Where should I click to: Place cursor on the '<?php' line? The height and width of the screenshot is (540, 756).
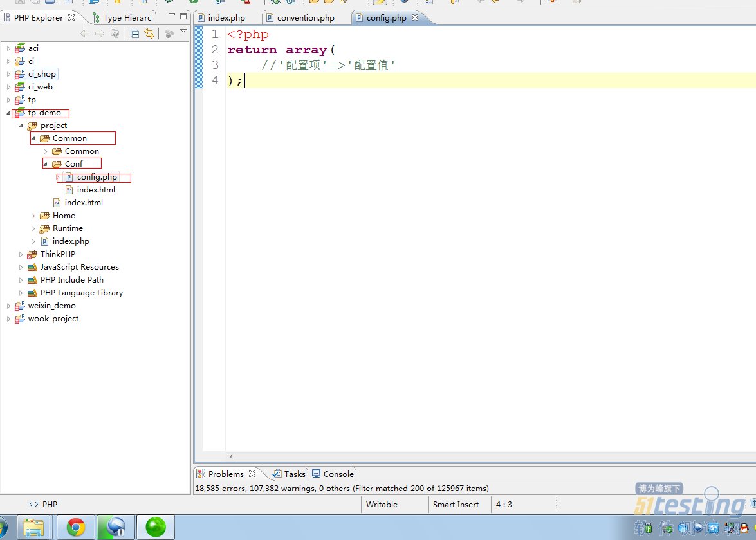tap(248, 35)
